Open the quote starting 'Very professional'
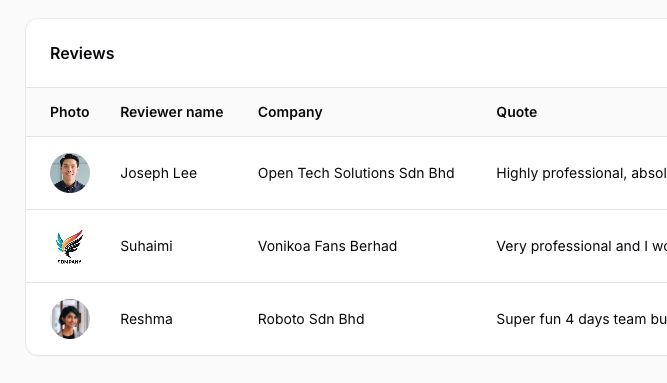Image resolution: width=667 pixels, height=383 pixels. tap(581, 246)
